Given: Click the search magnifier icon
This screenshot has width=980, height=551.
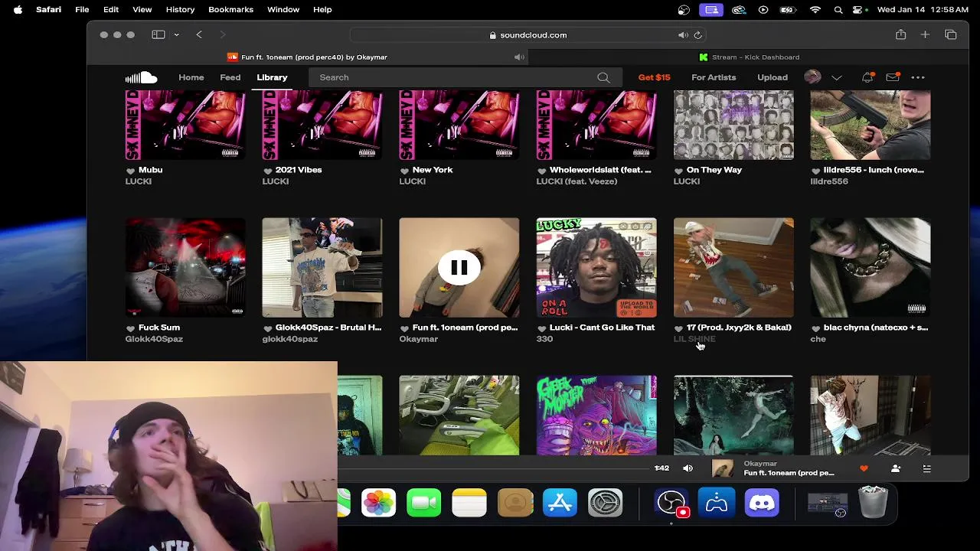Looking at the screenshot, I should click(x=603, y=77).
